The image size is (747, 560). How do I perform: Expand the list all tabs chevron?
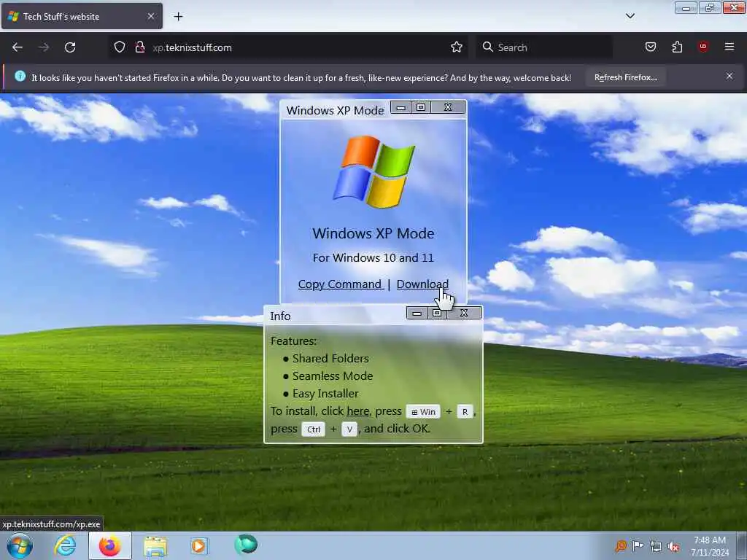(x=630, y=16)
